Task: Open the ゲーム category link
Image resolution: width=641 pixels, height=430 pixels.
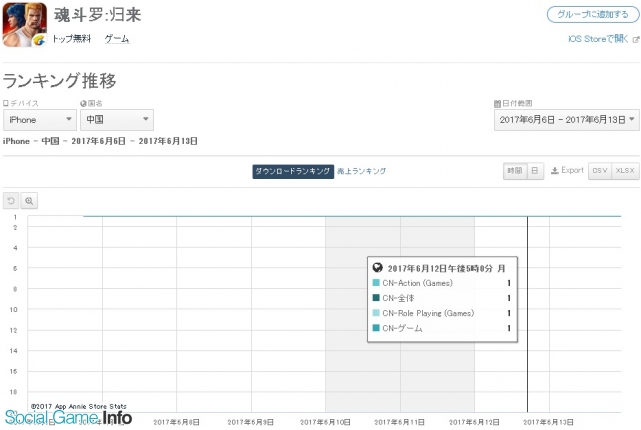Action: pyautogui.click(x=117, y=39)
